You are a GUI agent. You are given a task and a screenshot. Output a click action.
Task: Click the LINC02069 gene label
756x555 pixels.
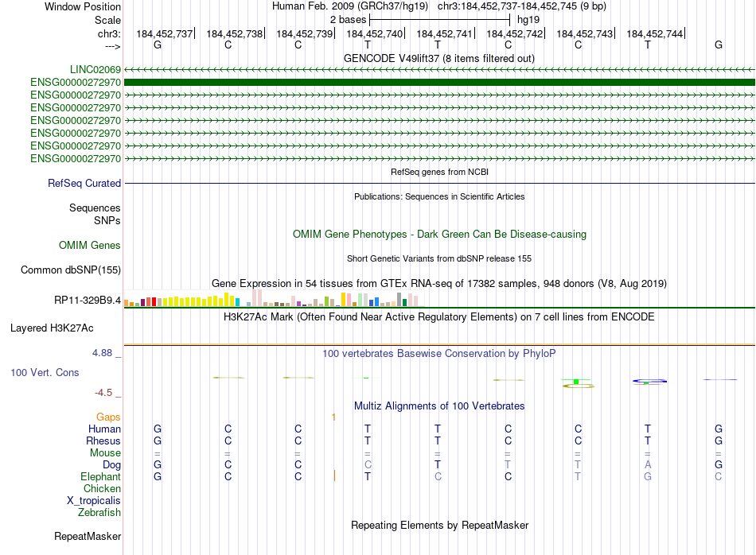coord(95,69)
